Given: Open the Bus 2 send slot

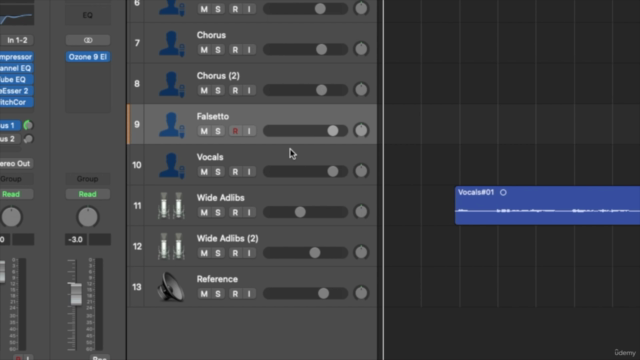Looking at the screenshot, I should coord(10,139).
